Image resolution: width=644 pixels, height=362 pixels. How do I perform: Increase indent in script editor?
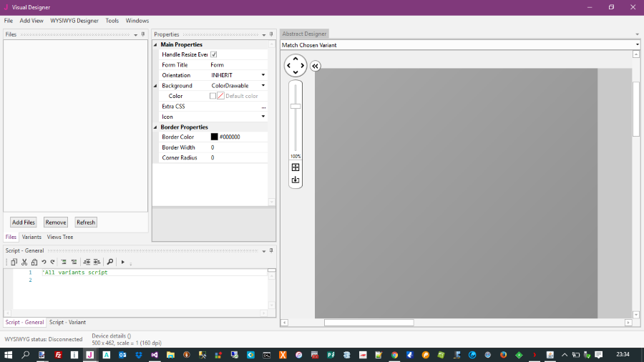click(97, 262)
